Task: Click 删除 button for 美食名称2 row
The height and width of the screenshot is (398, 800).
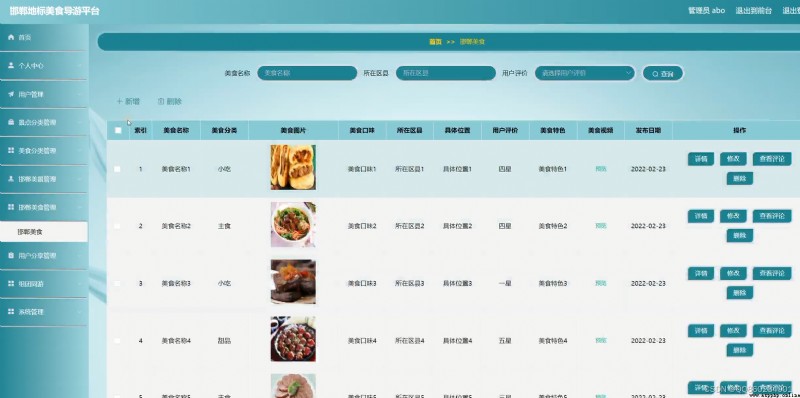Action: click(x=740, y=236)
